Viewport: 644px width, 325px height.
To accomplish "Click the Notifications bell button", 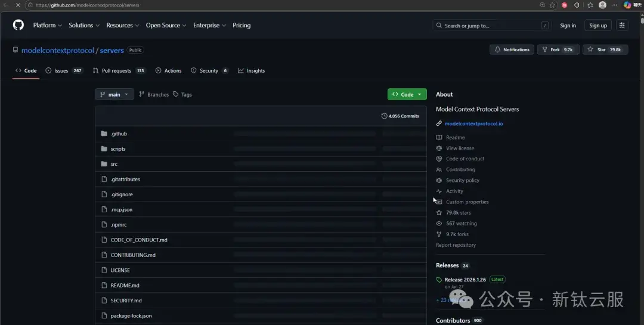I will coord(512,49).
